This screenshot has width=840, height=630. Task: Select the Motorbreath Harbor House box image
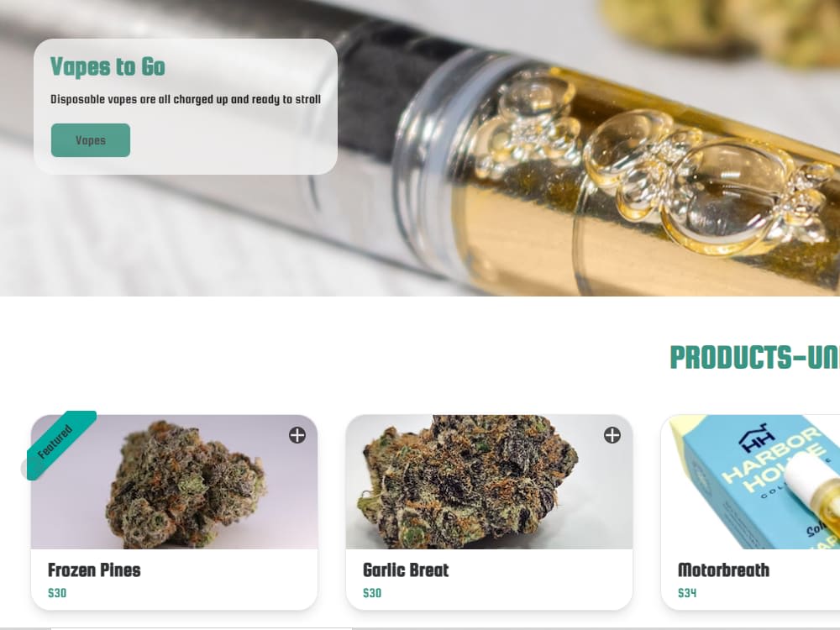click(x=750, y=481)
